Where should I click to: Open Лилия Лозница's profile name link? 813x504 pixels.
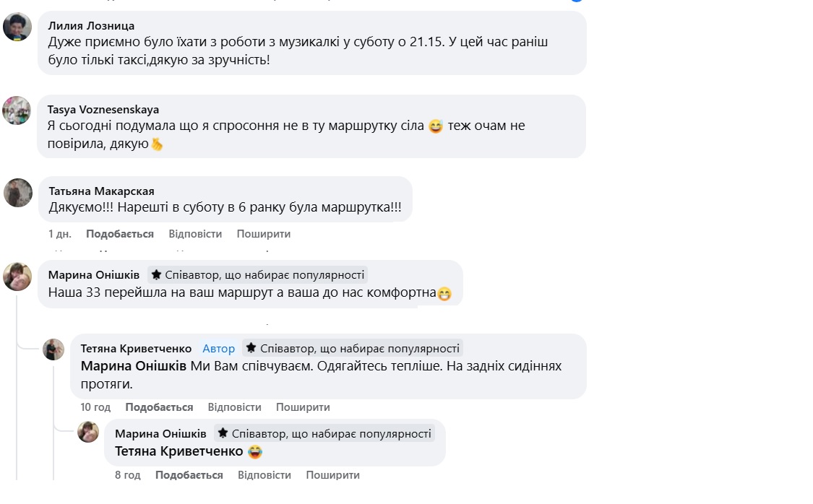[x=91, y=26]
